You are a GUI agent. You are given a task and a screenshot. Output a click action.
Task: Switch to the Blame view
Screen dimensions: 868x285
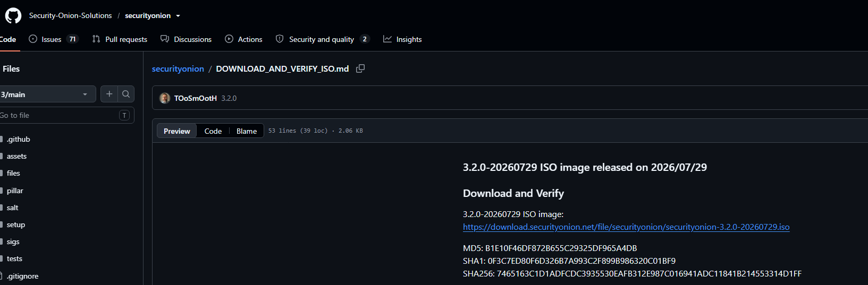(x=247, y=131)
